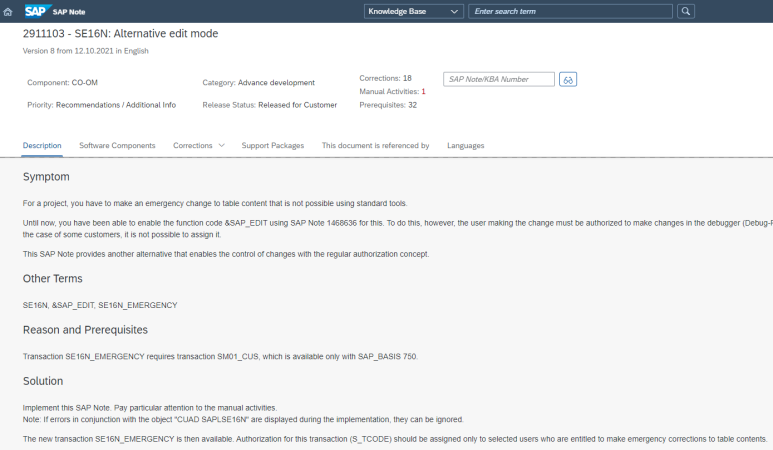Click Priority: Recommendations / Additional Info
Image resolution: width=773 pixels, height=450 pixels.
(x=102, y=105)
